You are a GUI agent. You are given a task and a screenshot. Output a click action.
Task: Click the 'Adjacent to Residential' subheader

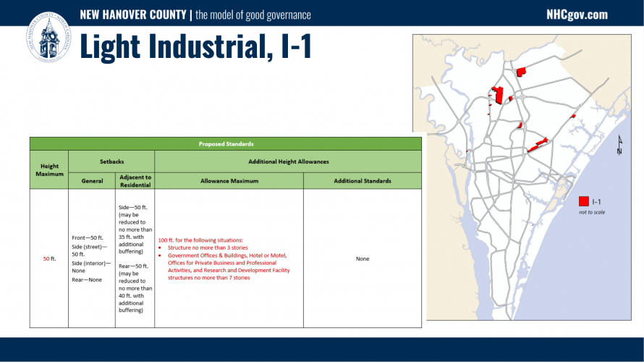[135, 180]
